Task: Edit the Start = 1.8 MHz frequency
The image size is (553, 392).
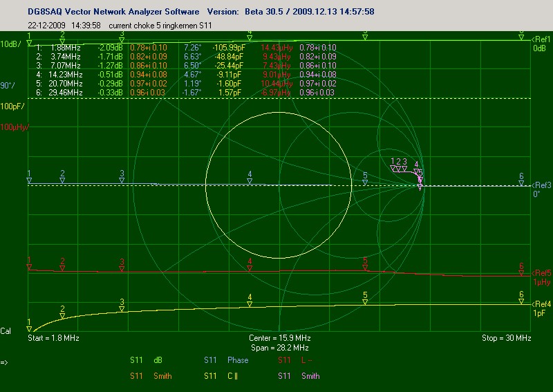Action: [x=53, y=338]
